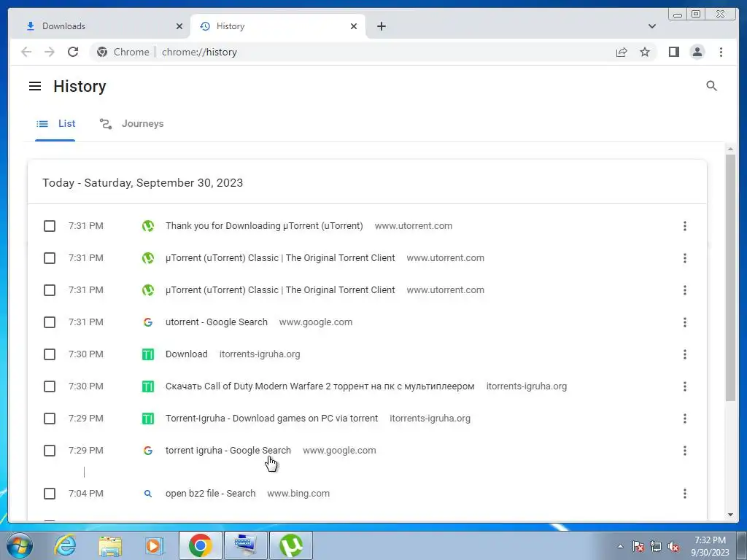Expand the tab search chevron dropdown

tap(652, 26)
